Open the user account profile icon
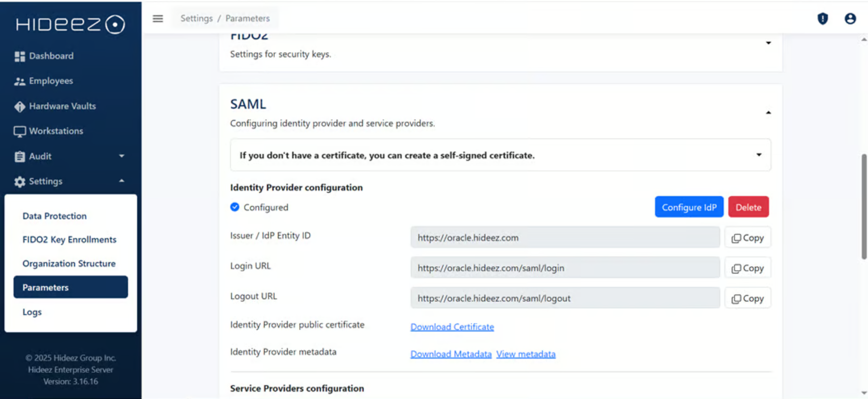868x399 pixels. [x=850, y=19]
